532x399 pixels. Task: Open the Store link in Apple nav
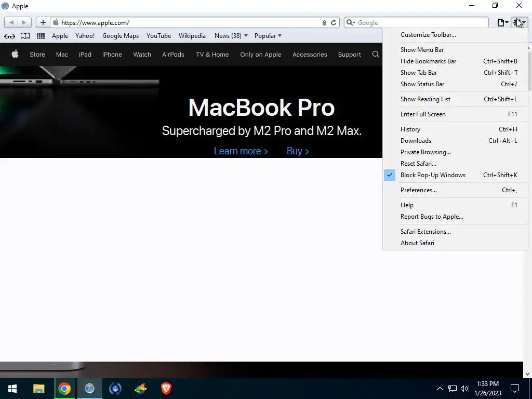(x=37, y=54)
